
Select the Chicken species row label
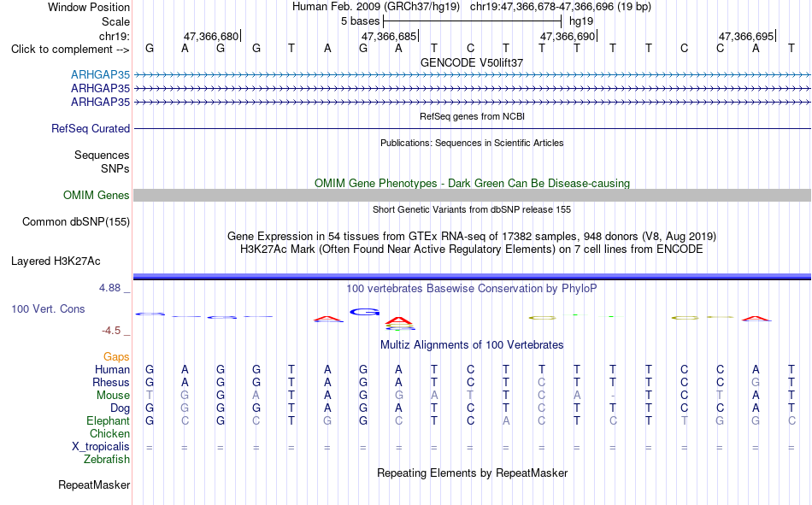tap(109, 433)
